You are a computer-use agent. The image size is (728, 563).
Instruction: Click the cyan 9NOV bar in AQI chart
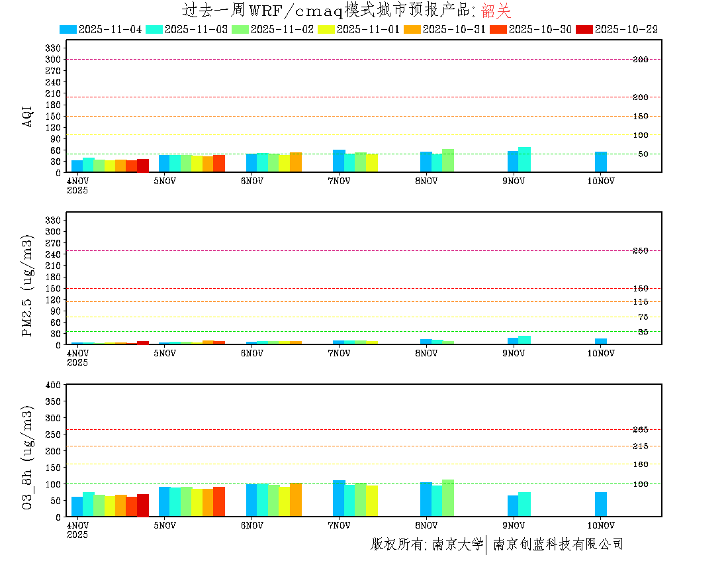(524, 160)
